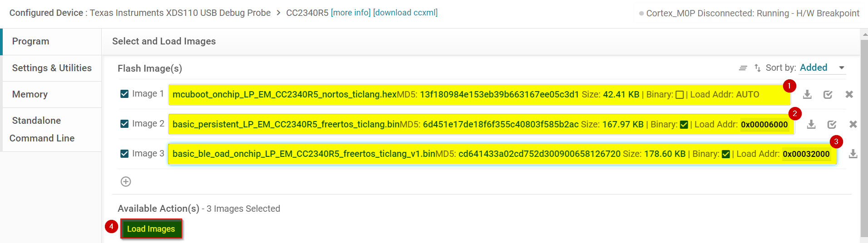Click the verify icon for Image 2
The width and height of the screenshot is (868, 243).
[x=832, y=124]
